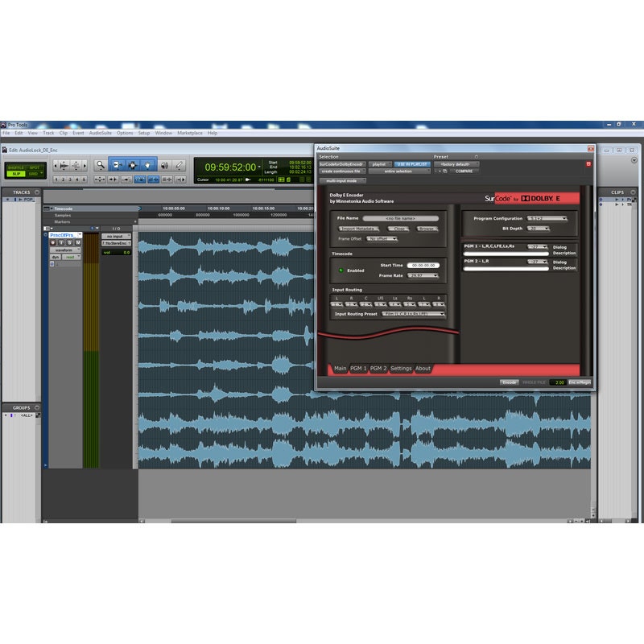Toggle Tab to Transients button

pos(113,180)
